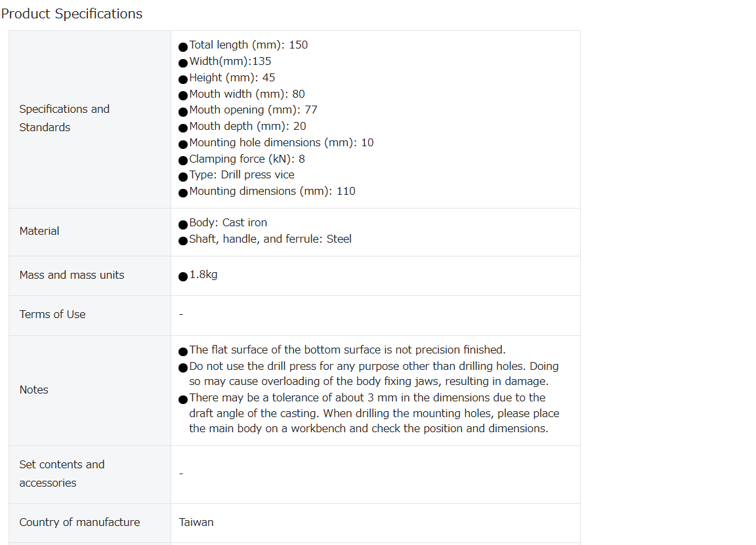Click the Product Specifications heading
Image resolution: width=756 pixels, height=545 pixels.
pyautogui.click(x=72, y=14)
